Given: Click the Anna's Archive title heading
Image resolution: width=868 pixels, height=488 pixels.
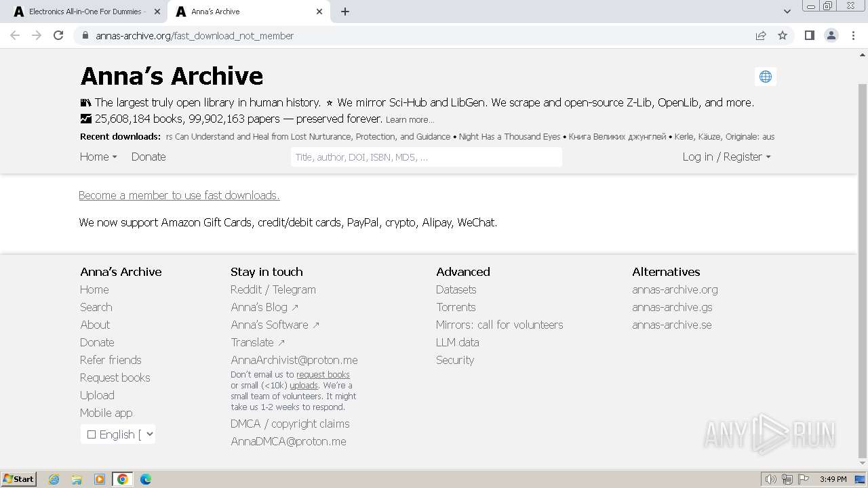Looking at the screenshot, I should click(x=172, y=76).
